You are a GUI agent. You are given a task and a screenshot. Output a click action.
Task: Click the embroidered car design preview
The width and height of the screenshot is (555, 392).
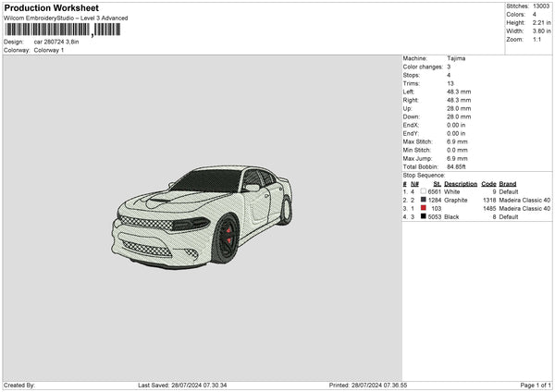click(202, 217)
